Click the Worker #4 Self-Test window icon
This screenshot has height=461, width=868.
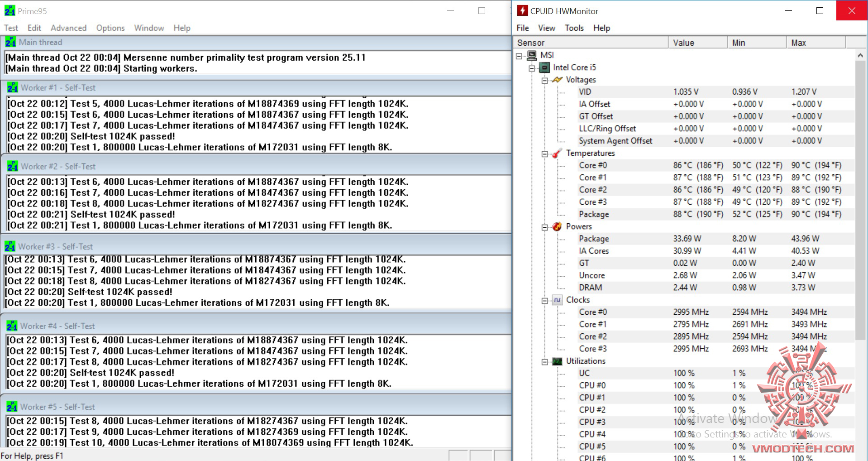point(12,326)
